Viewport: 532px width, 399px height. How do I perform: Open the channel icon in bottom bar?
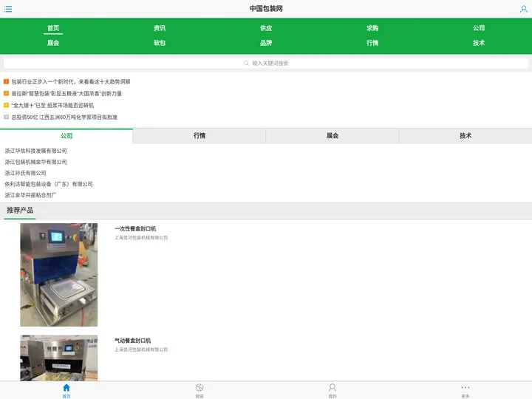point(199,387)
